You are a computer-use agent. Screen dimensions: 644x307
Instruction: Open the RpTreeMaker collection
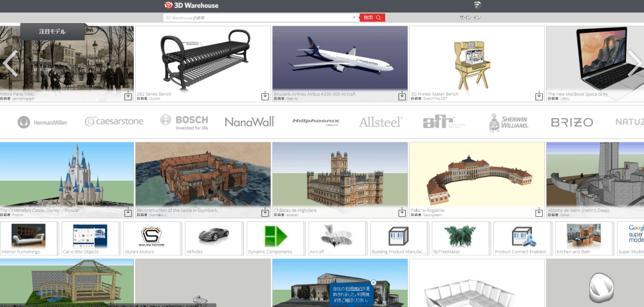(460, 239)
